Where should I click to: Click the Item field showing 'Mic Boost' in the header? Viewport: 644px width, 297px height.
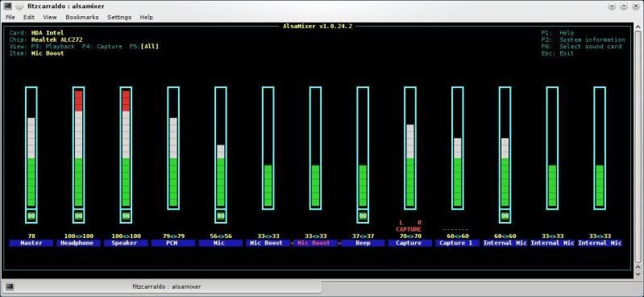48,53
